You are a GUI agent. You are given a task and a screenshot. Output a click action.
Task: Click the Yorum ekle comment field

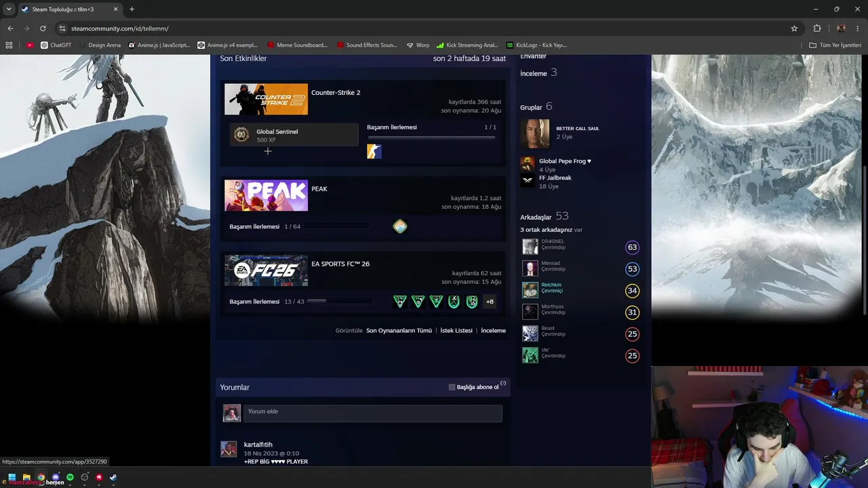373,413
